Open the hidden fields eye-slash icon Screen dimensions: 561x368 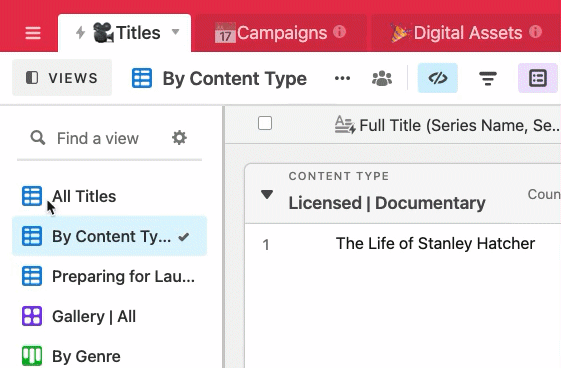[438, 78]
